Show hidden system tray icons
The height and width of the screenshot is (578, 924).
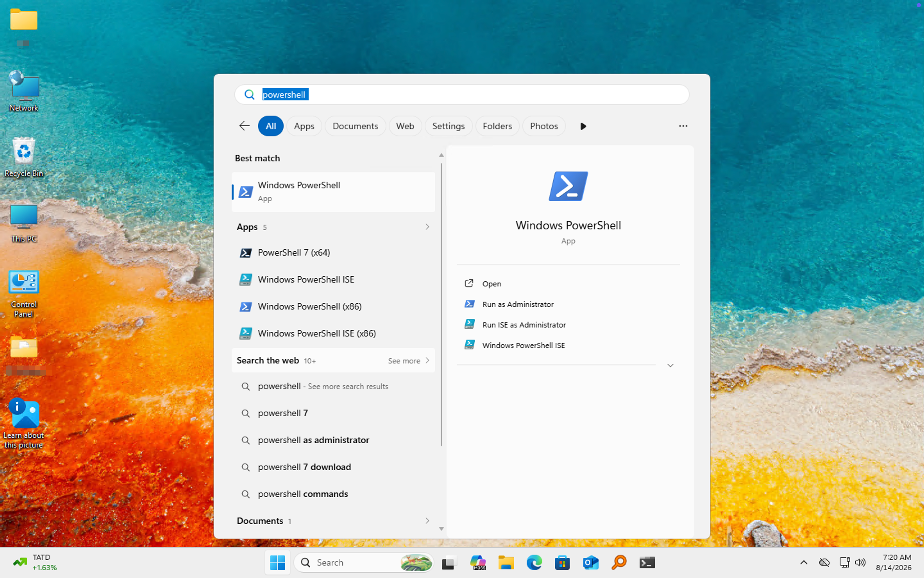click(804, 562)
